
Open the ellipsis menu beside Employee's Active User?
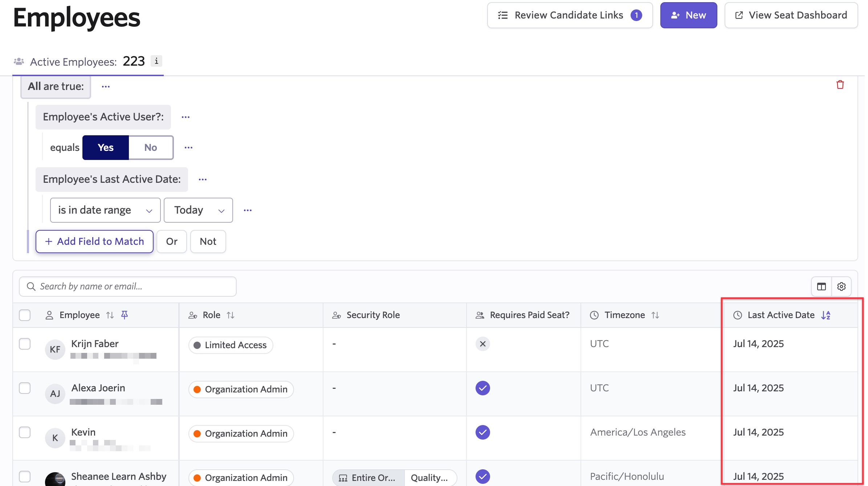[x=186, y=117]
